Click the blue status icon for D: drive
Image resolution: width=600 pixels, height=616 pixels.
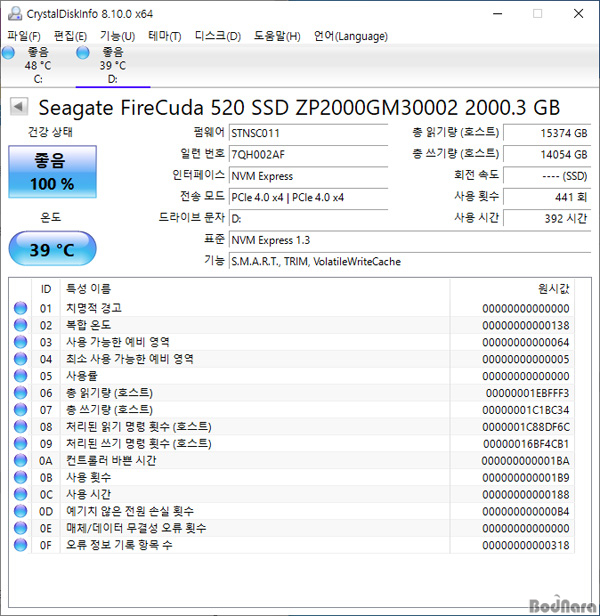coord(83,52)
